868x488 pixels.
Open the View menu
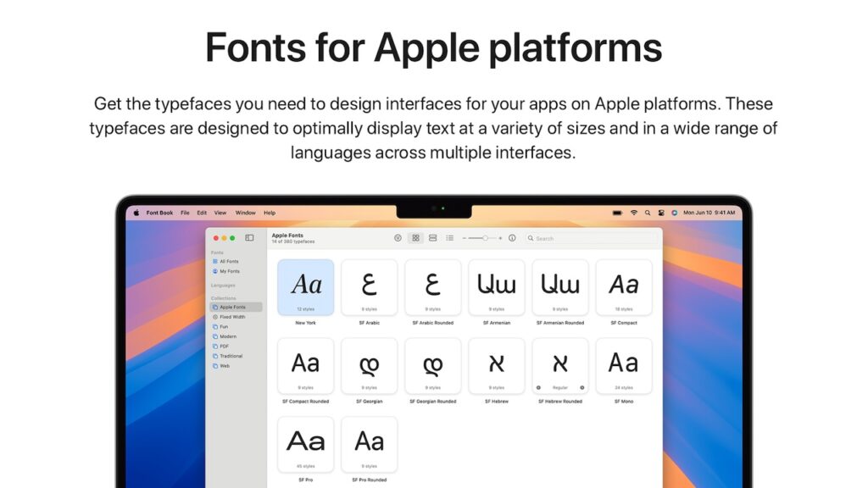(x=220, y=213)
